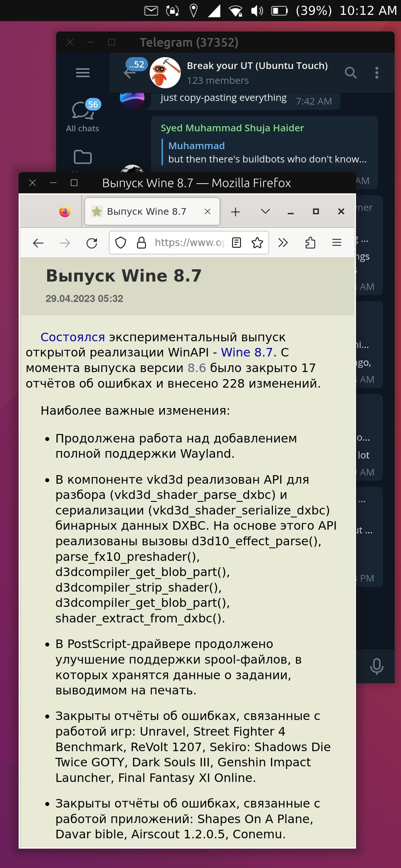The height and width of the screenshot is (868, 401).
Task: Open the Firefox application hamburger menu
Action: pos(337,243)
